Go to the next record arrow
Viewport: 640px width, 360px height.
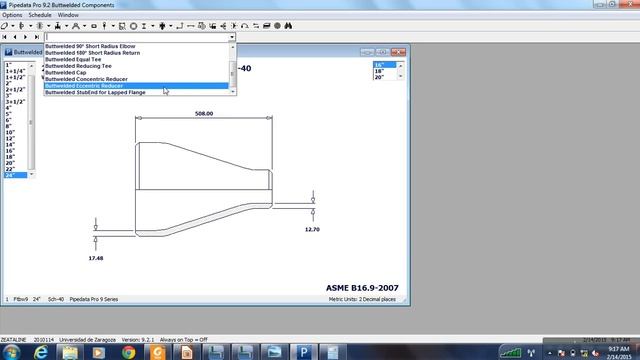click(x=26, y=37)
